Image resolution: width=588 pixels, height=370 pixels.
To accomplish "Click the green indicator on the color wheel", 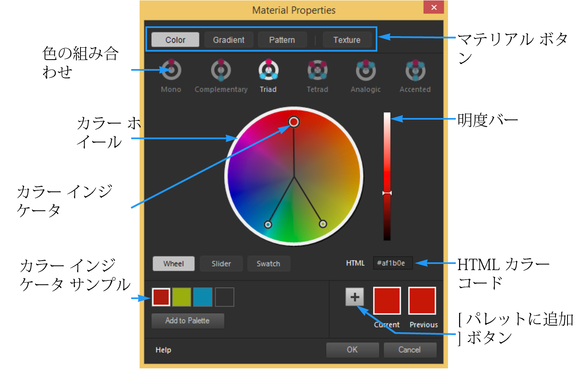I will coord(323,224).
